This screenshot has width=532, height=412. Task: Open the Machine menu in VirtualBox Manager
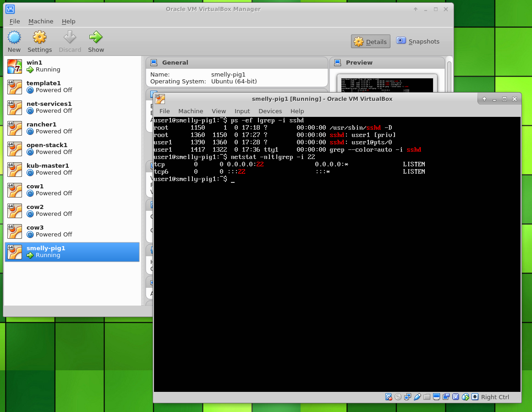[41, 22]
